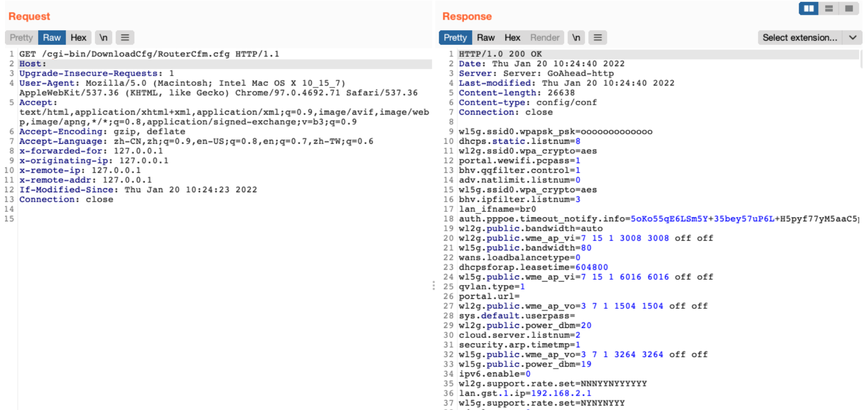This screenshot has width=868, height=410.
Task: Click the GET RouterCfm.cfg request line
Action: pyautogui.click(x=149, y=54)
